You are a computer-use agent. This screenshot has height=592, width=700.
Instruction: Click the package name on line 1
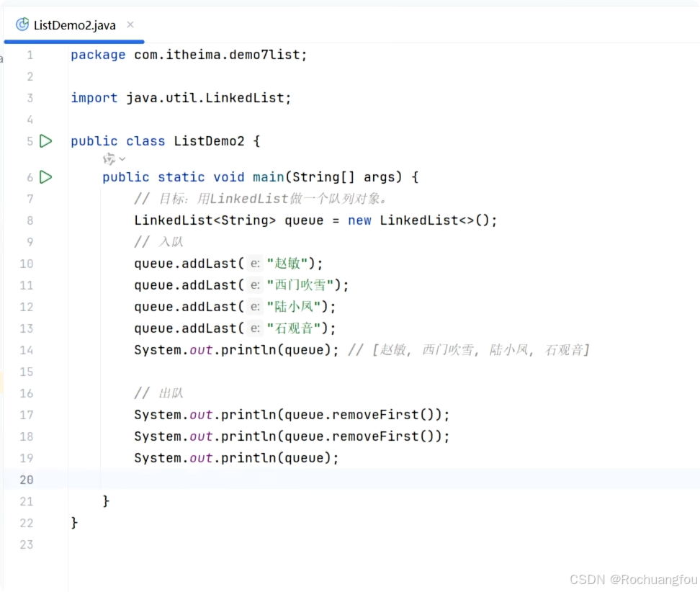(x=216, y=55)
